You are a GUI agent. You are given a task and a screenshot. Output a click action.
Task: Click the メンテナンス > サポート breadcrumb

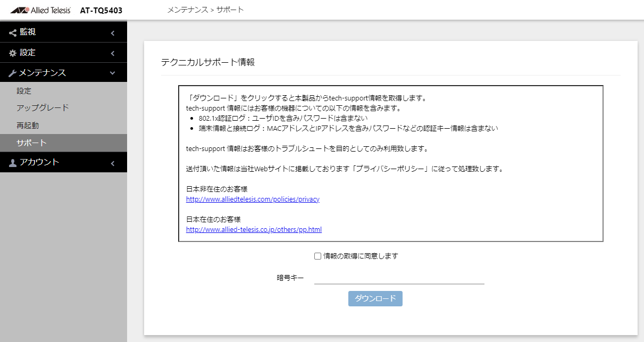[x=205, y=10]
